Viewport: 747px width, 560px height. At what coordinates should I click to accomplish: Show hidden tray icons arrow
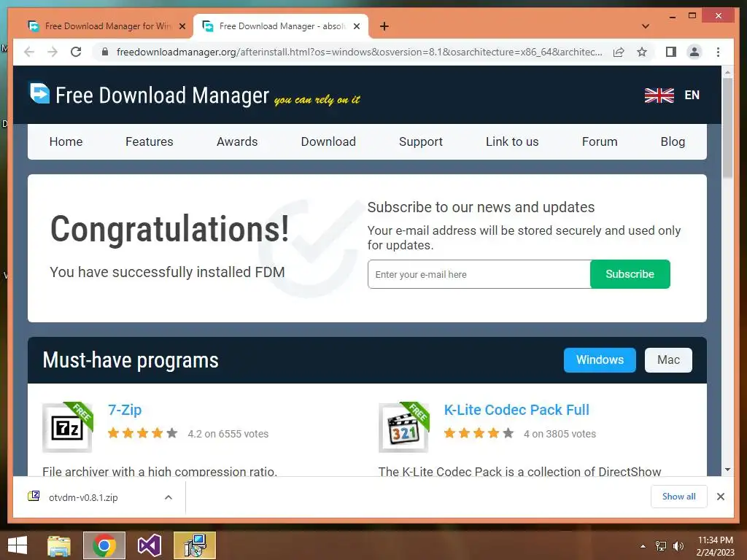[x=643, y=546]
